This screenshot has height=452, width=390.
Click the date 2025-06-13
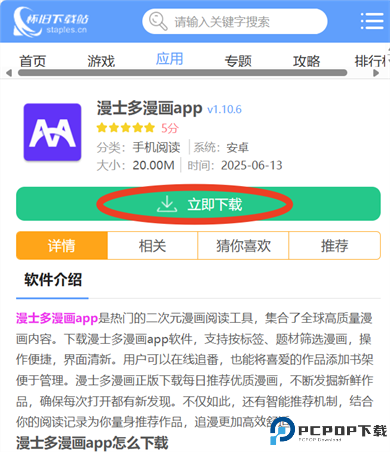[252, 165]
